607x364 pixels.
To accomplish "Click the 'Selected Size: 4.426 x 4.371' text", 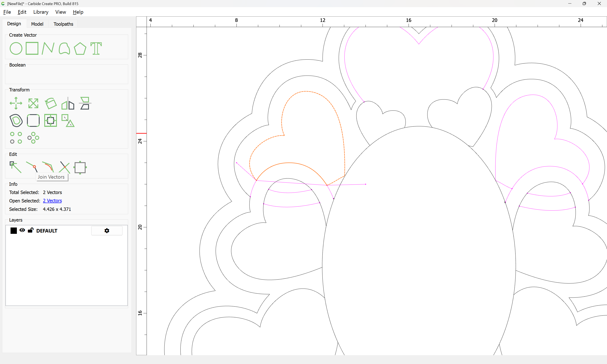I will [x=40, y=209].
